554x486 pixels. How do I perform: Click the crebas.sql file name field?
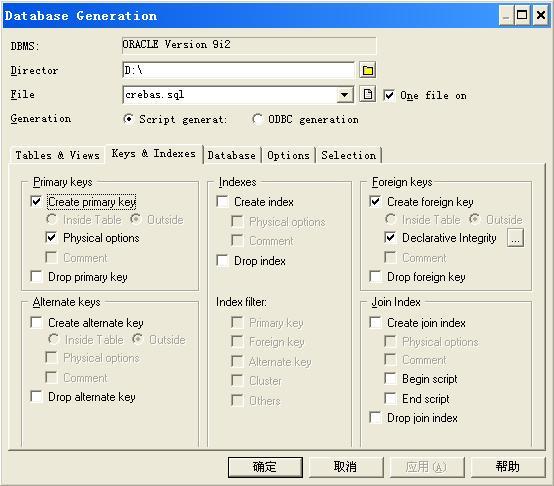(230, 95)
